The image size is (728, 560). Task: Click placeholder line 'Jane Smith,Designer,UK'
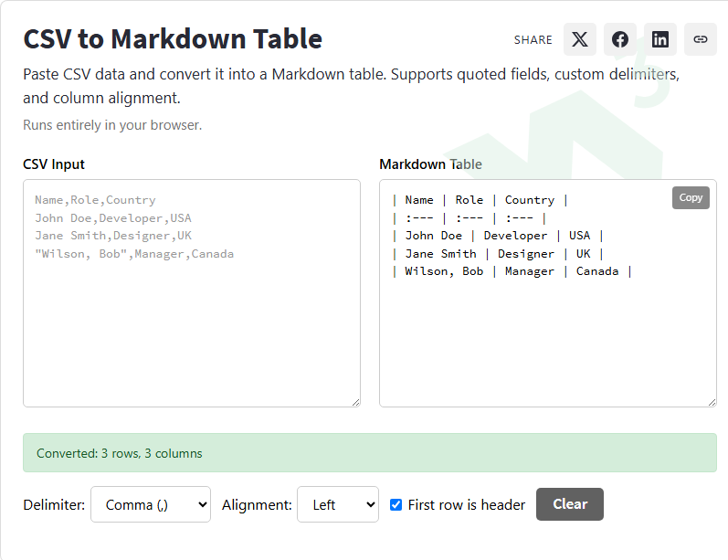tap(113, 236)
